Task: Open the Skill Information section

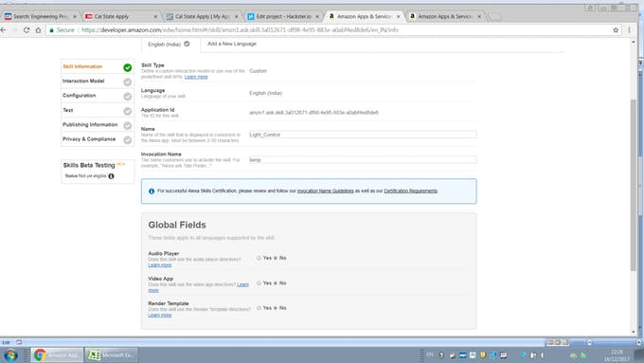Action: (82, 66)
